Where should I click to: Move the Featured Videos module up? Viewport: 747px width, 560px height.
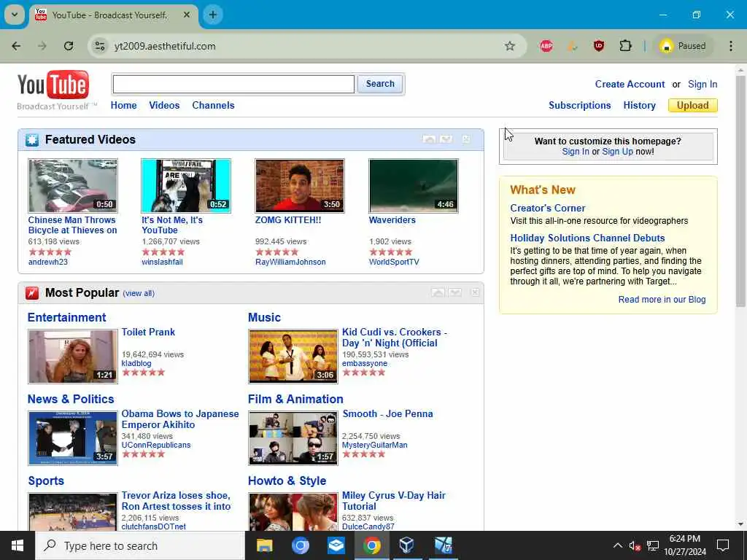429,139
